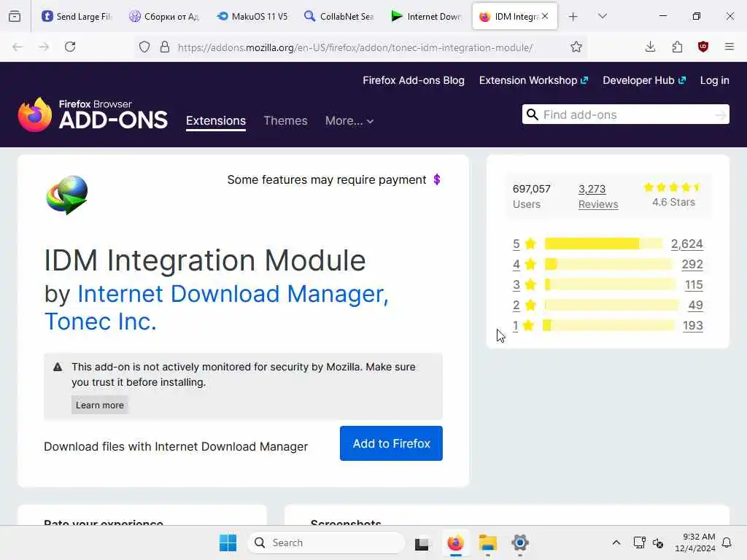This screenshot has height=560, width=747.
Task: Switch to the Сборки от tab
Action: [x=164, y=16]
